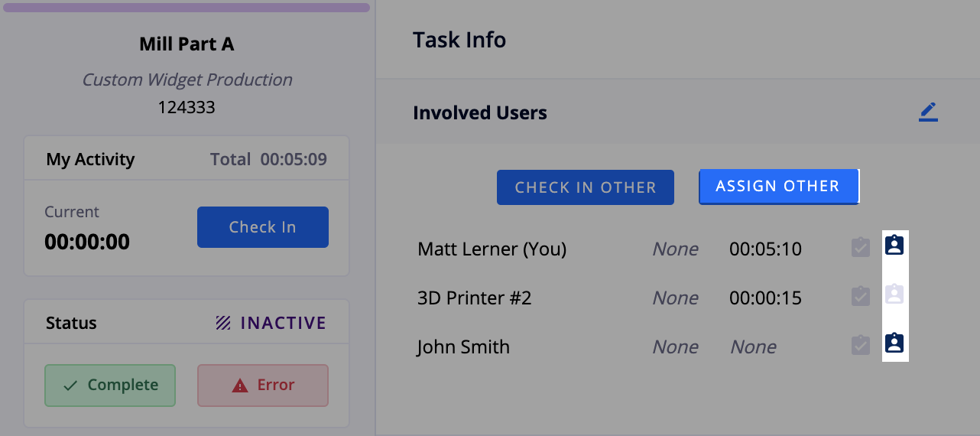
Task: Open ASSIGN OTHER dialog
Action: coord(779,187)
